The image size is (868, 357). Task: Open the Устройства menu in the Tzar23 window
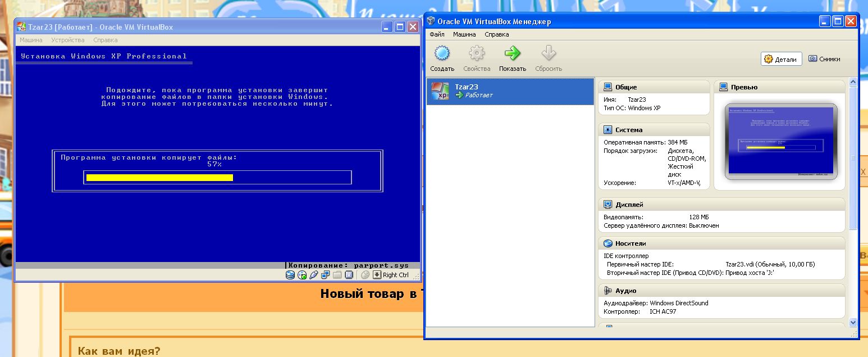(68, 40)
